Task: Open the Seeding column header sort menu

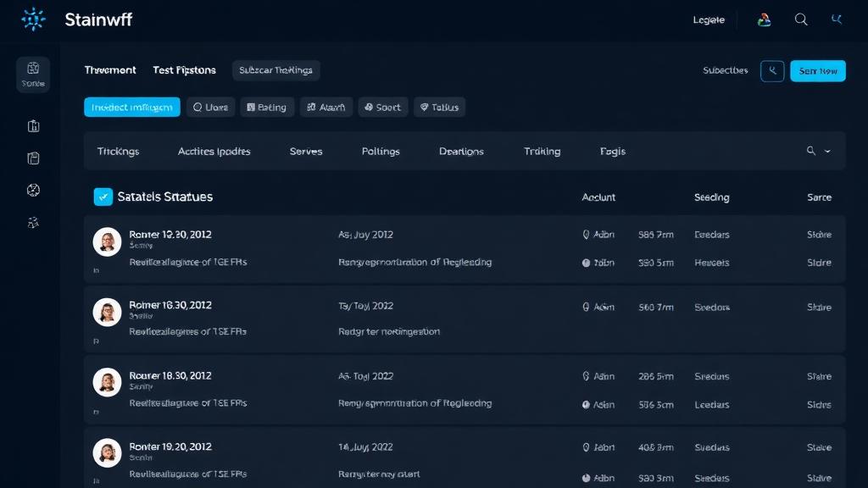Action: [711, 197]
